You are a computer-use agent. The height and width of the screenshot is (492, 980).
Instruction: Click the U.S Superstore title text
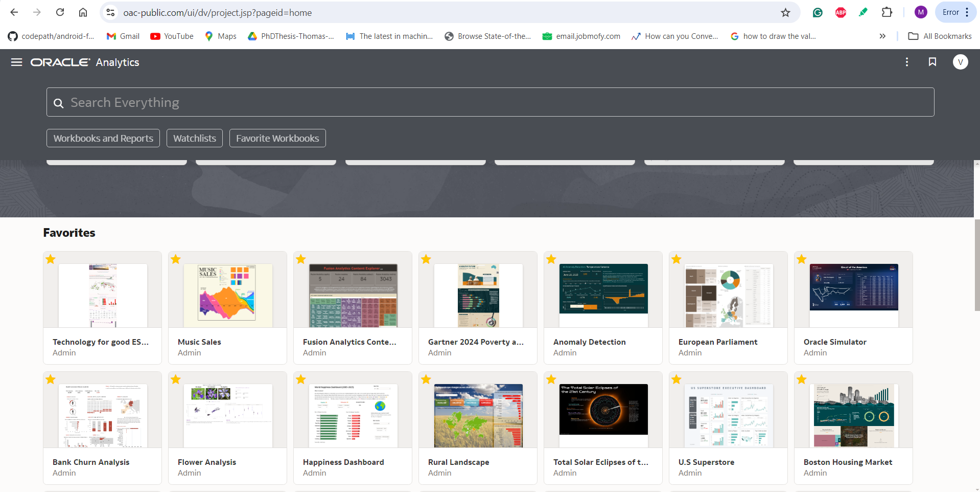[x=706, y=462]
